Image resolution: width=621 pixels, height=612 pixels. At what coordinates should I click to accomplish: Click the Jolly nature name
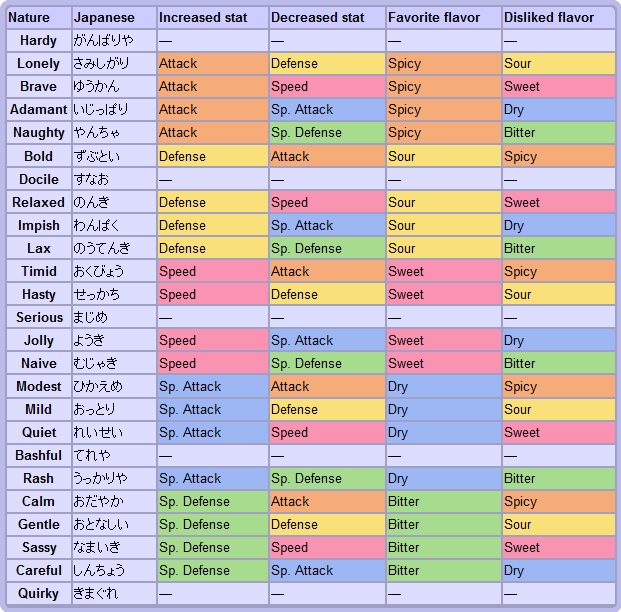coord(38,340)
